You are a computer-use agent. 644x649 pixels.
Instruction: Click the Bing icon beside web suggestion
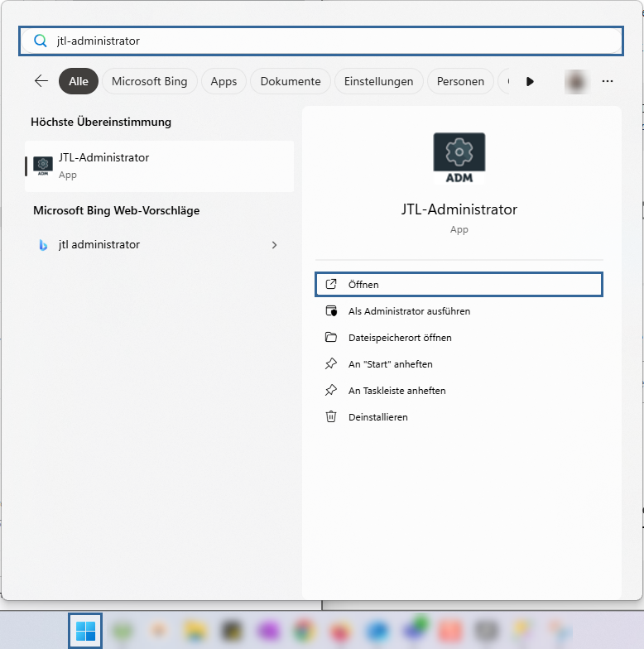coord(43,245)
